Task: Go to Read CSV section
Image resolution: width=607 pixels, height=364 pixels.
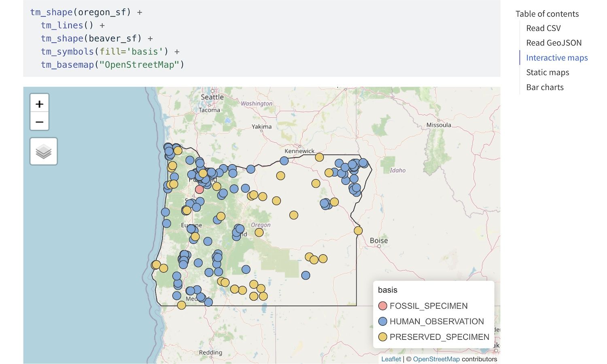Action: coord(543,28)
